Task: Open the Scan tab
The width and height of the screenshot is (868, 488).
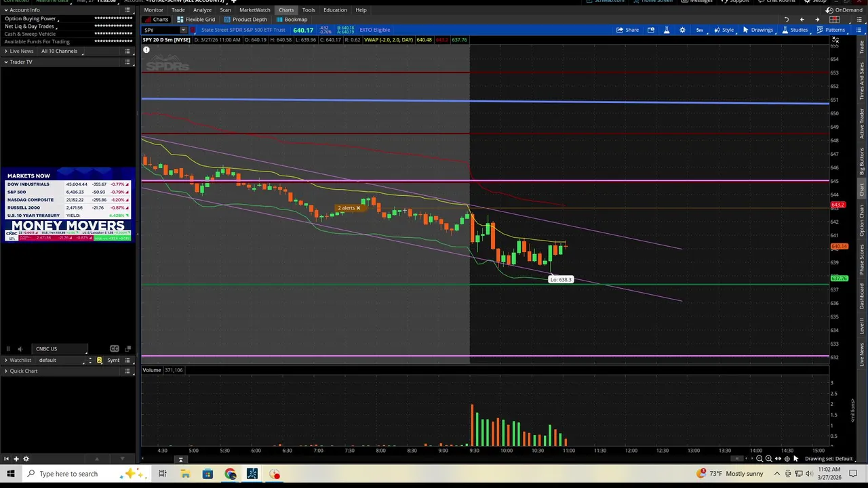Action: [225, 10]
